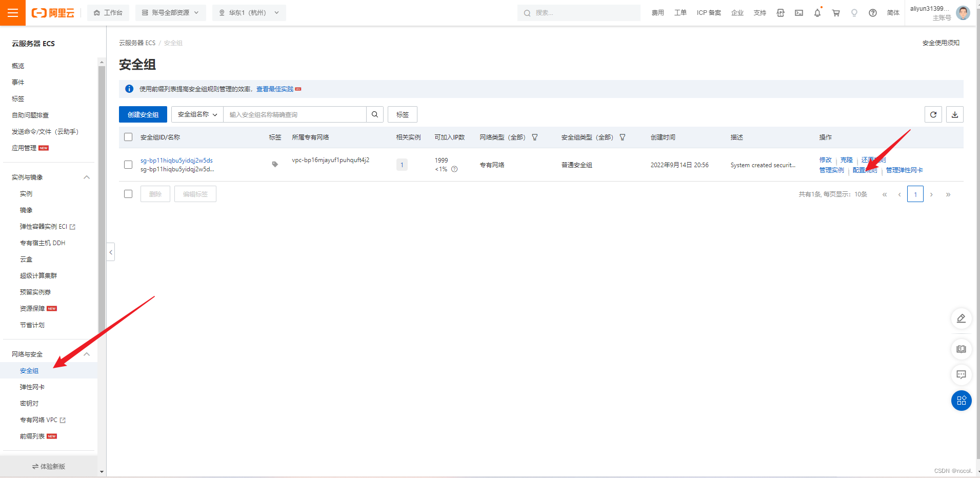Click the 创建安全组 button

(143, 114)
